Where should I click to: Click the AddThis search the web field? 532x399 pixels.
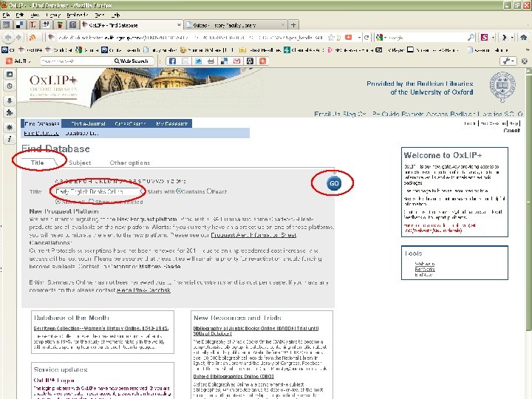[76, 61]
